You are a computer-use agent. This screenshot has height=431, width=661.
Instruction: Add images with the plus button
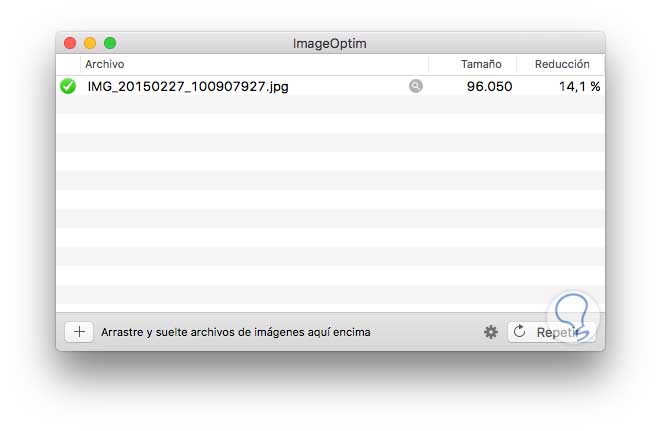[x=79, y=332]
